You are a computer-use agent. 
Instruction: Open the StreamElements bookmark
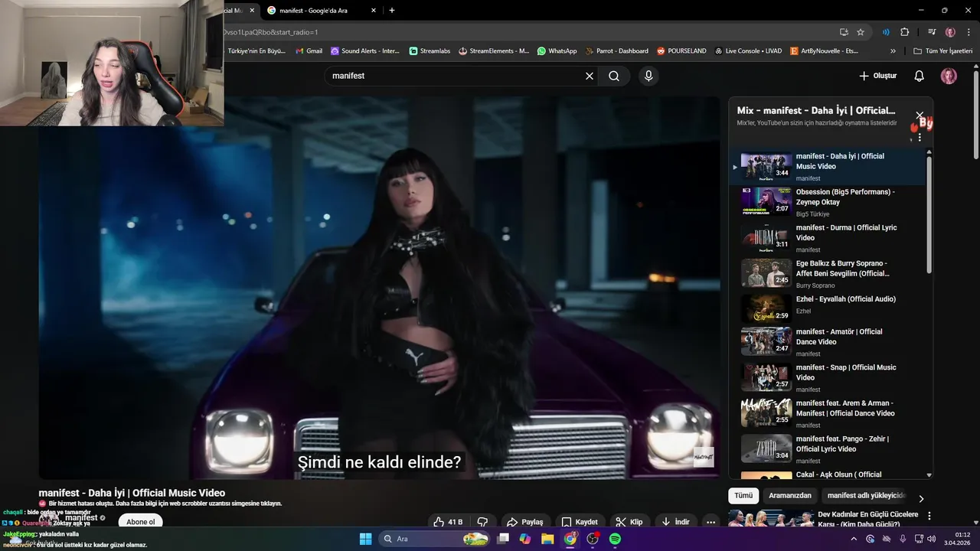[x=494, y=51]
